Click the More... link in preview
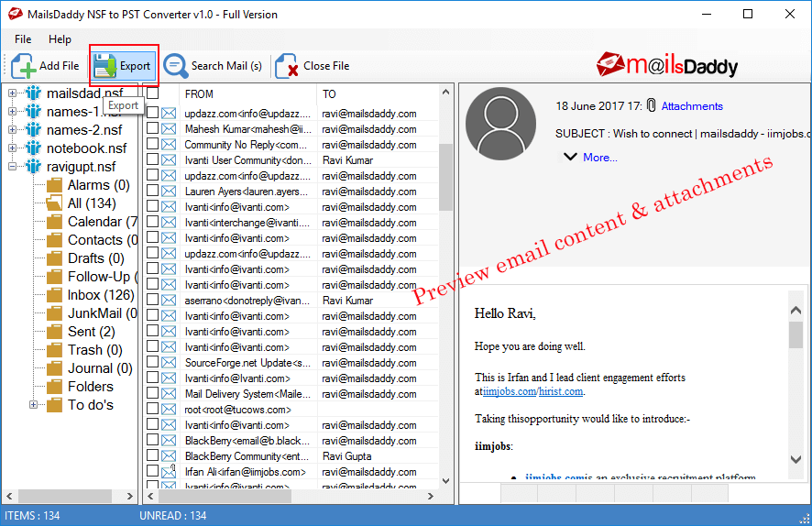This screenshot has height=526, width=812. click(600, 158)
